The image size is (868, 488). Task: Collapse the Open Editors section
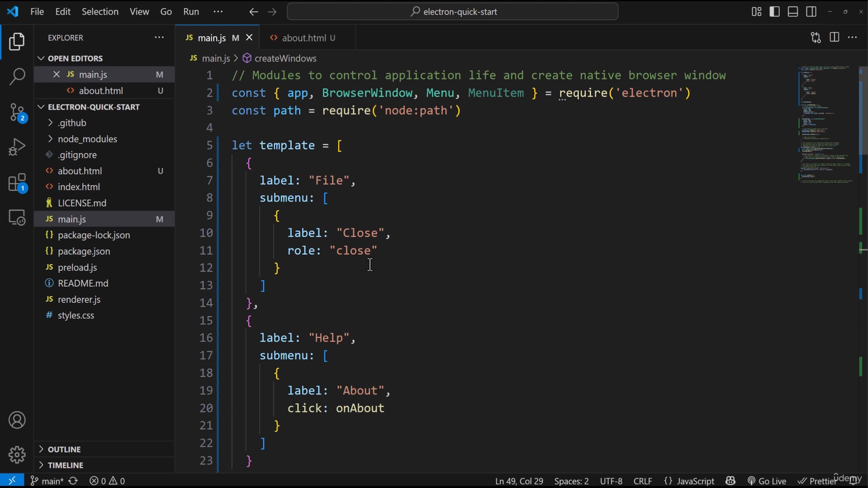pyautogui.click(x=104, y=58)
